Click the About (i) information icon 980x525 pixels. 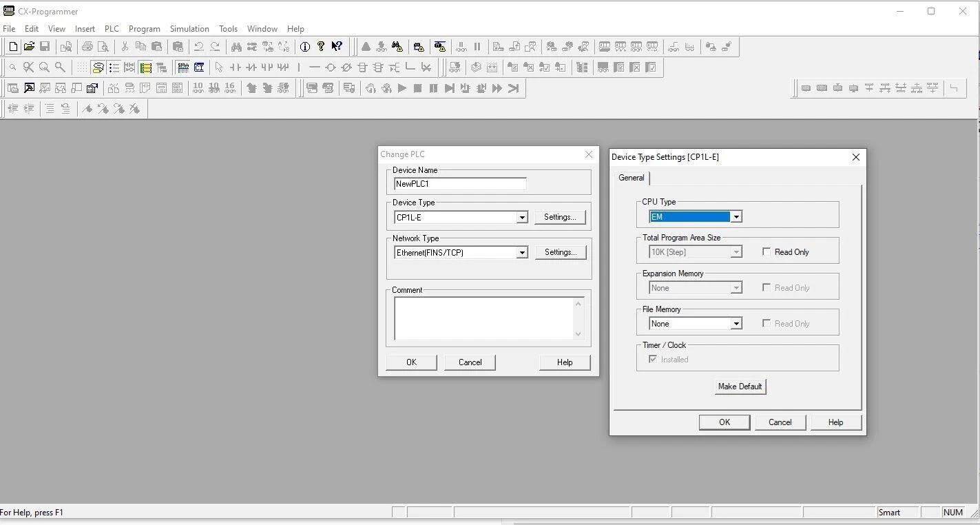click(x=304, y=47)
